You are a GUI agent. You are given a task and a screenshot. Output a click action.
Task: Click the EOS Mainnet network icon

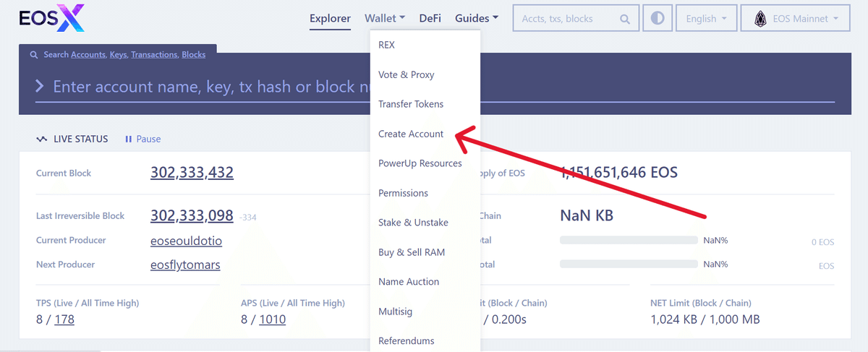pos(760,19)
